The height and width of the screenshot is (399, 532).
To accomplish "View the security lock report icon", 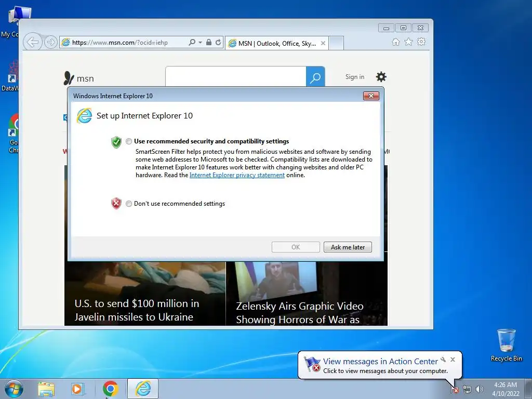I will [209, 43].
